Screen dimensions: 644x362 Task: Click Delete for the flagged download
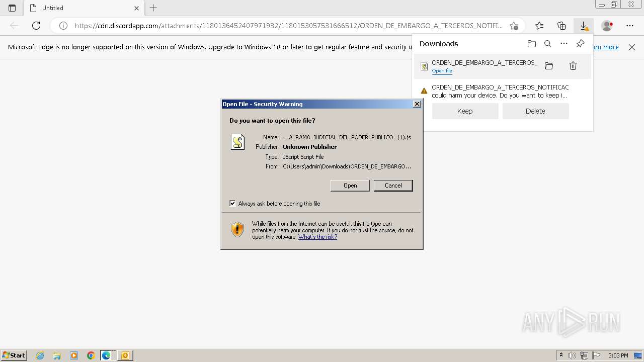pyautogui.click(x=535, y=111)
